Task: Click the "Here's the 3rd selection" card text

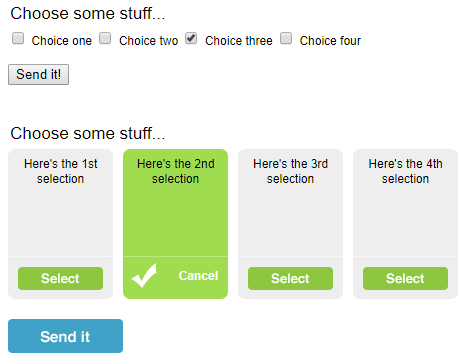Action: [290, 171]
